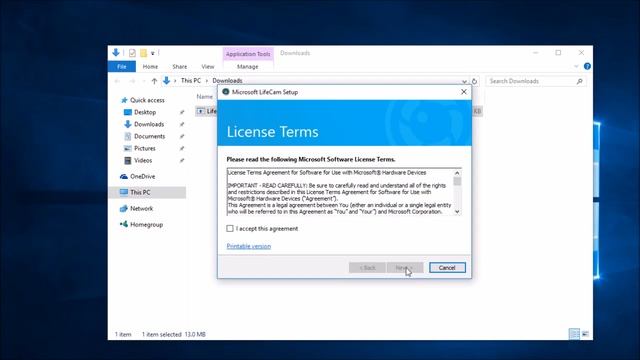Viewport: 640px width, 360px height.
Task: Open Documents in the navigation pane
Action: [x=149, y=136]
